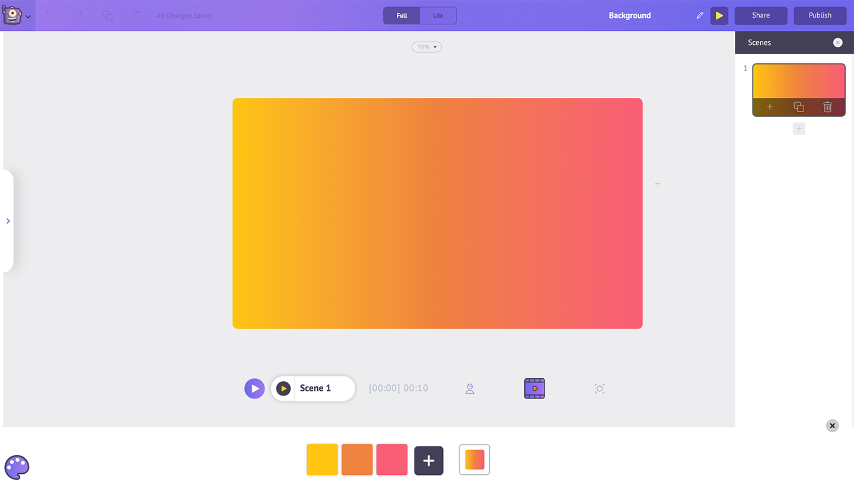Open the logo menu dropdown arrow
Screen dimensions: 854x504
click(x=28, y=17)
